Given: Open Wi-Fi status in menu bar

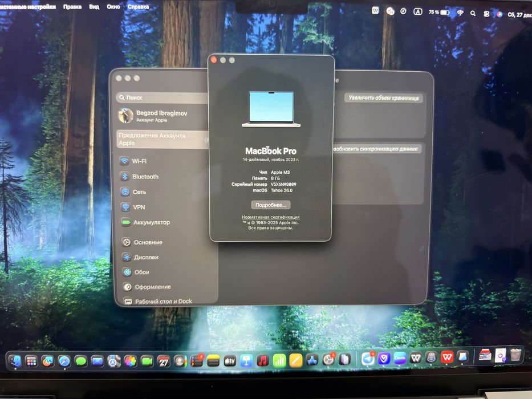Looking at the screenshot, I should pos(460,13).
